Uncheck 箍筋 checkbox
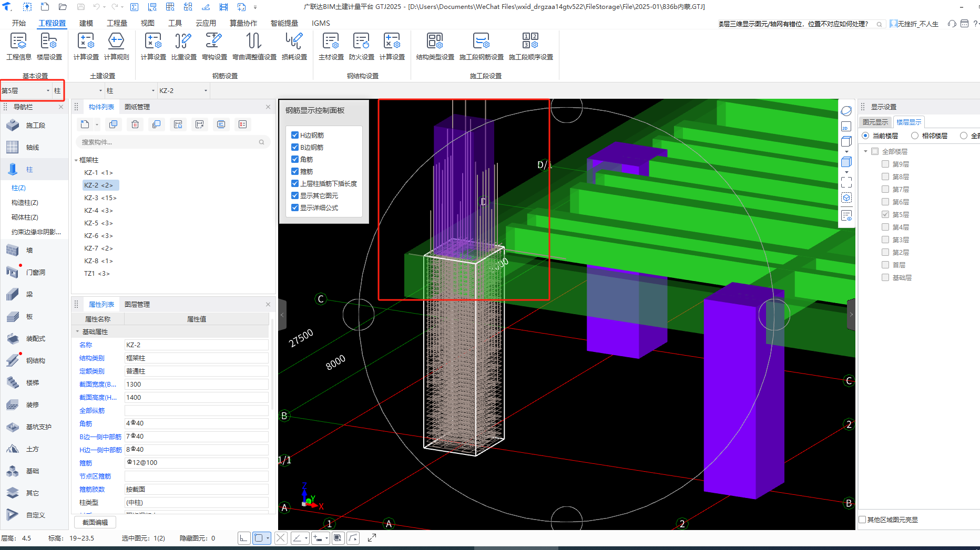This screenshot has height=550, width=980. pos(295,171)
